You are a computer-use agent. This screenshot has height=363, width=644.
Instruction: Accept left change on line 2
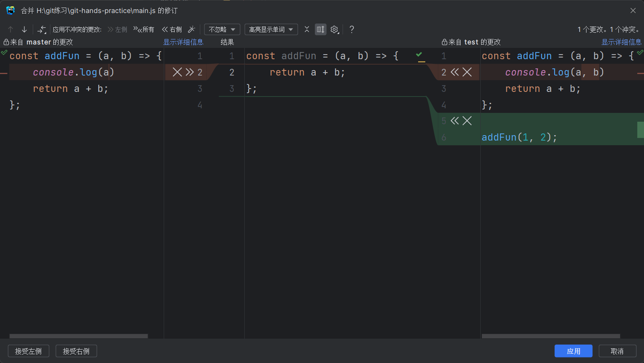click(190, 72)
